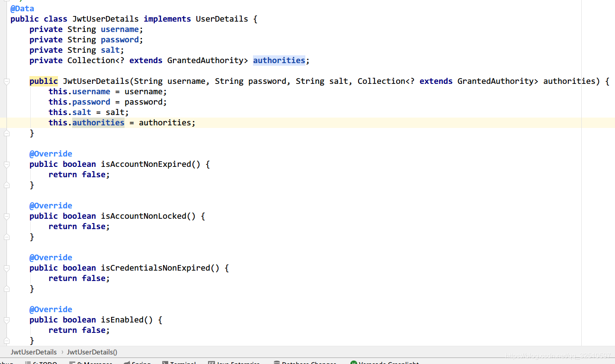Viewport: 615px width, 364px height.
Task: Fold the isCredentialsNonExpired method via gutter
Action: (x=6, y=268)
